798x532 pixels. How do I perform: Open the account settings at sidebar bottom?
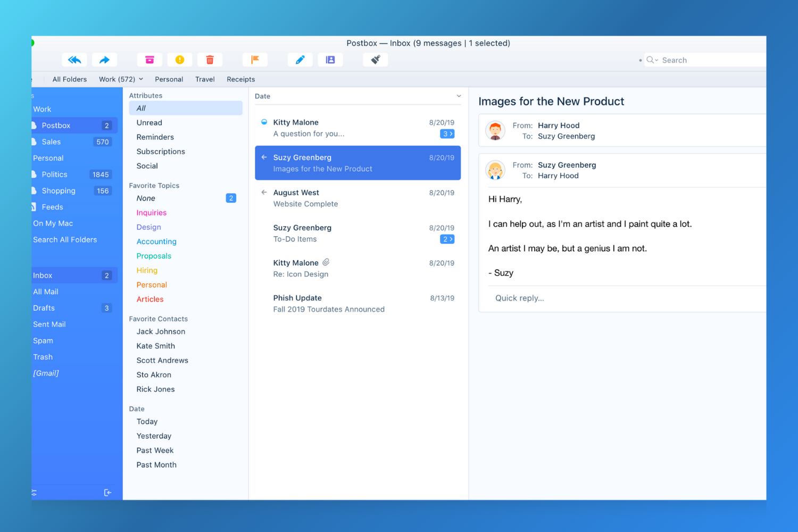(x=33, y=493)
